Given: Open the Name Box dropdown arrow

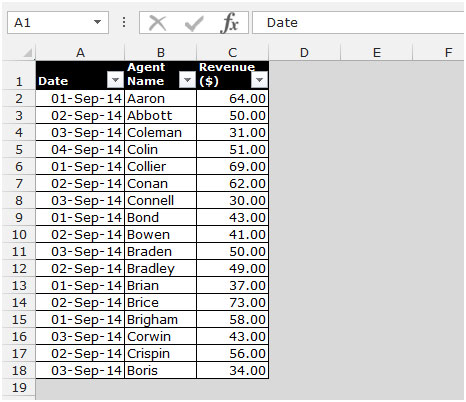Looking at the screenshot, I should pos(97,22).
